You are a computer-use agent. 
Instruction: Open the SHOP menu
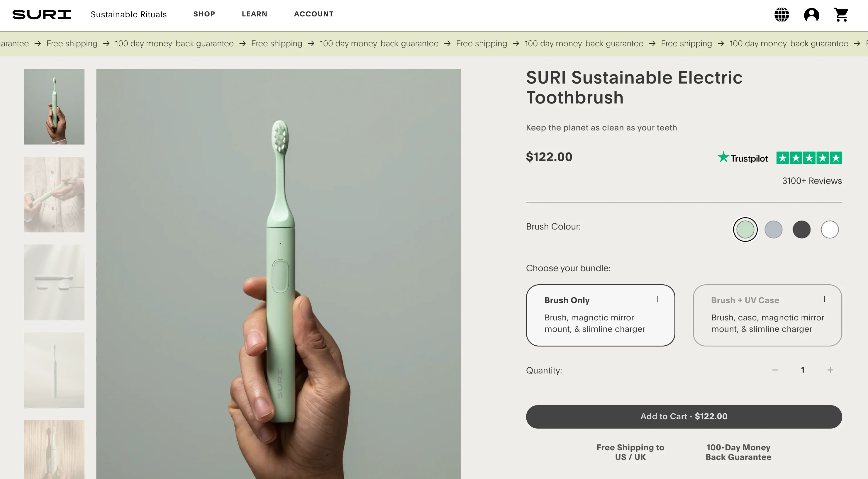204,14
